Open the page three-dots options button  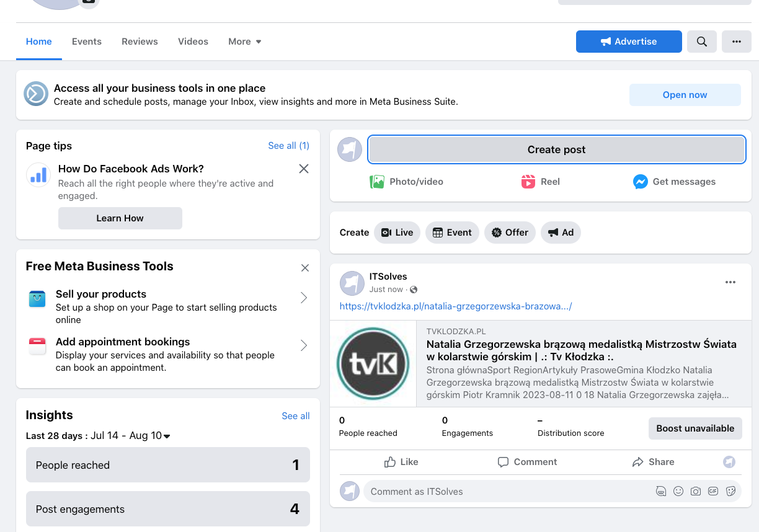[737, 42]
